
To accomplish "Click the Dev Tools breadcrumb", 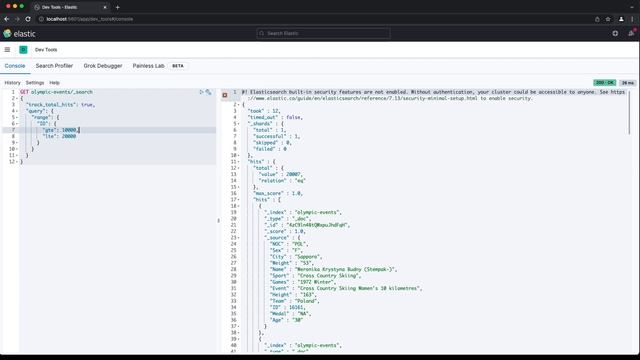I will pyautogui.click(x=46, y=50).
